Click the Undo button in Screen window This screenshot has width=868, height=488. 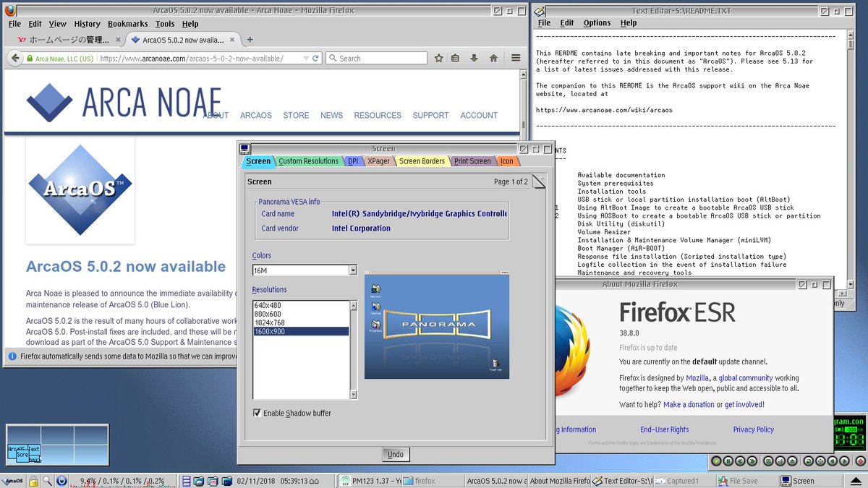point(396,454)
